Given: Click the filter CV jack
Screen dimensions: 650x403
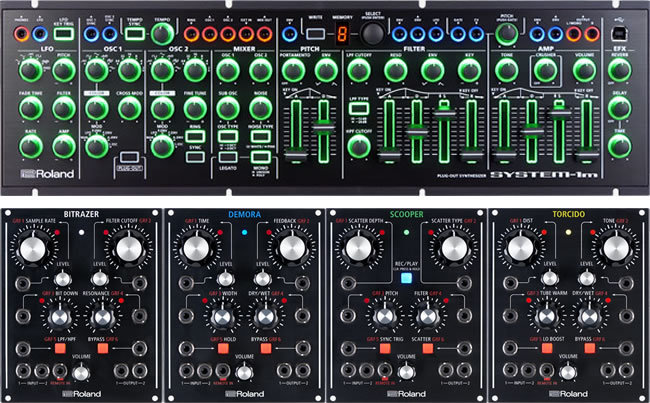Looking at the screenshot, I should click(x=476, y=34).
